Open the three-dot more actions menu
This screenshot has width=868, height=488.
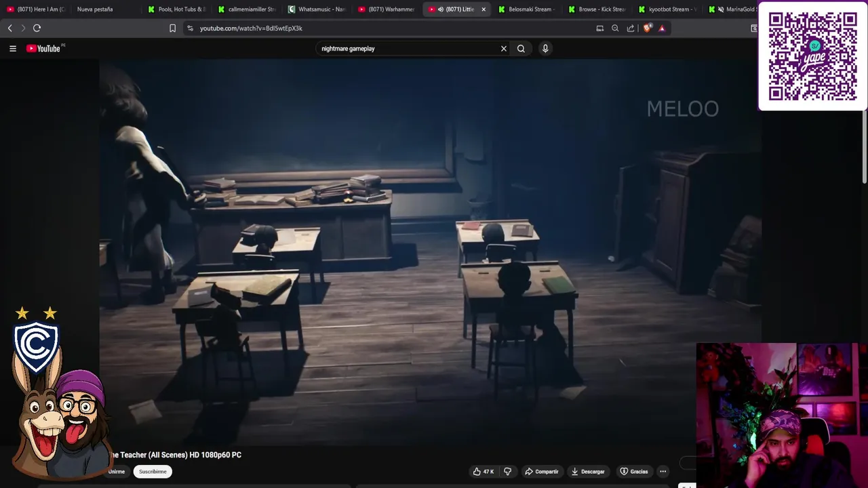point(663,472)
